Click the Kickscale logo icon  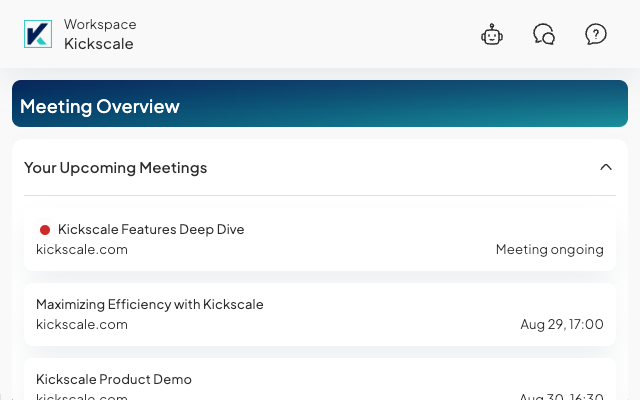coord(38,34)
